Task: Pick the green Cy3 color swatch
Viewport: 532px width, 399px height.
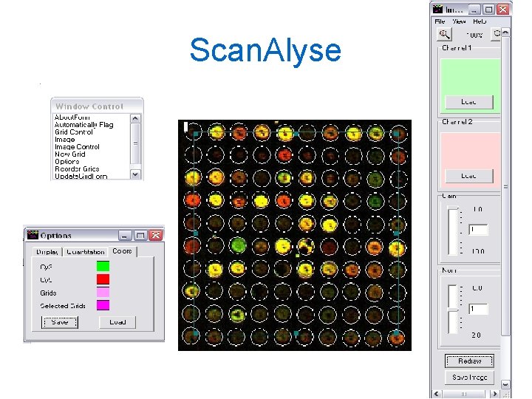Action: (x=103, y=266)
